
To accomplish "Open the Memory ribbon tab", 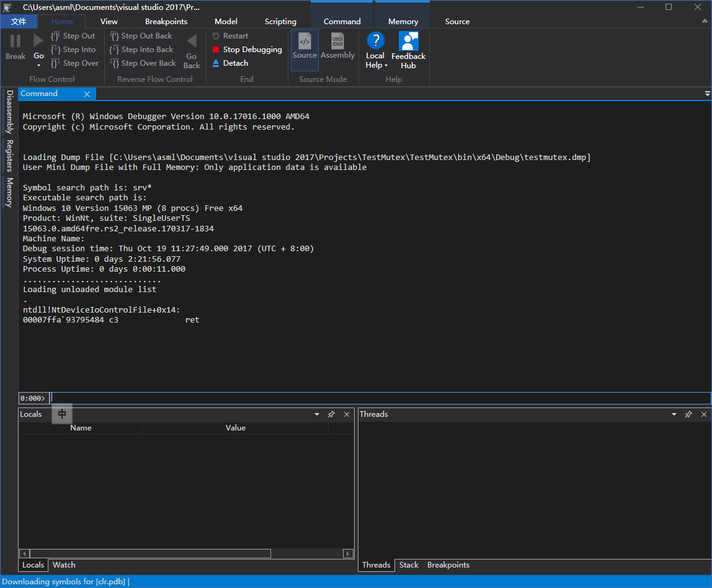I will [403, 21].
